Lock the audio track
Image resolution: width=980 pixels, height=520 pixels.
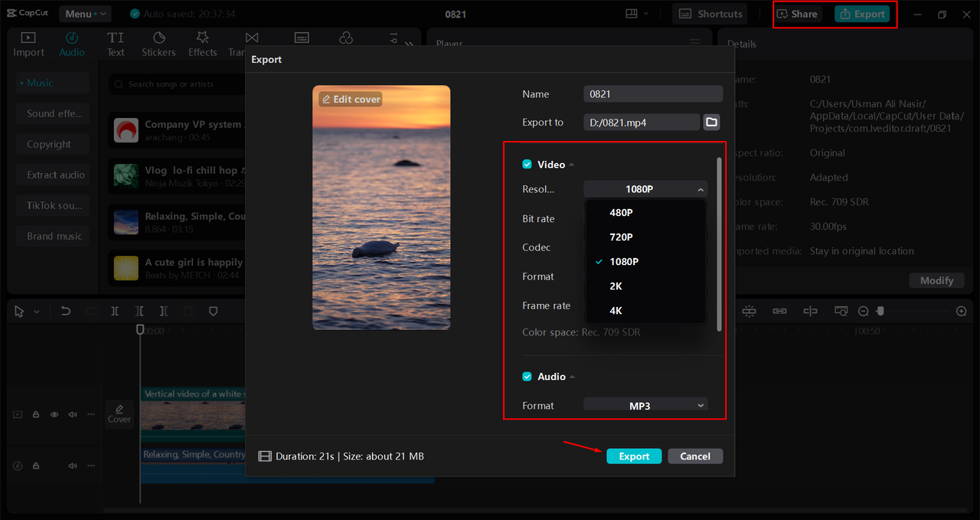point(36,466)
